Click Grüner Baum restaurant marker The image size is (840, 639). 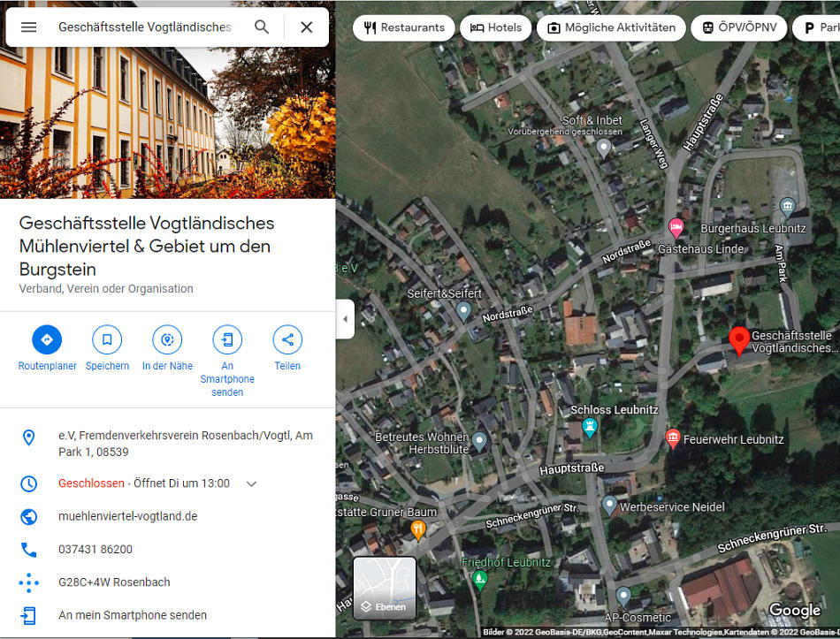tap(418, 529)
